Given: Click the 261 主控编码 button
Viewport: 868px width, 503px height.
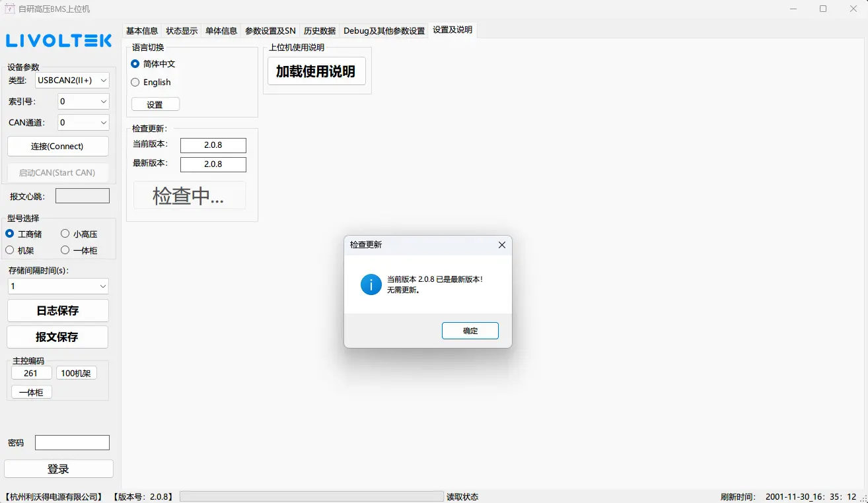Looking at the screenshot, I should coord(31,374).
